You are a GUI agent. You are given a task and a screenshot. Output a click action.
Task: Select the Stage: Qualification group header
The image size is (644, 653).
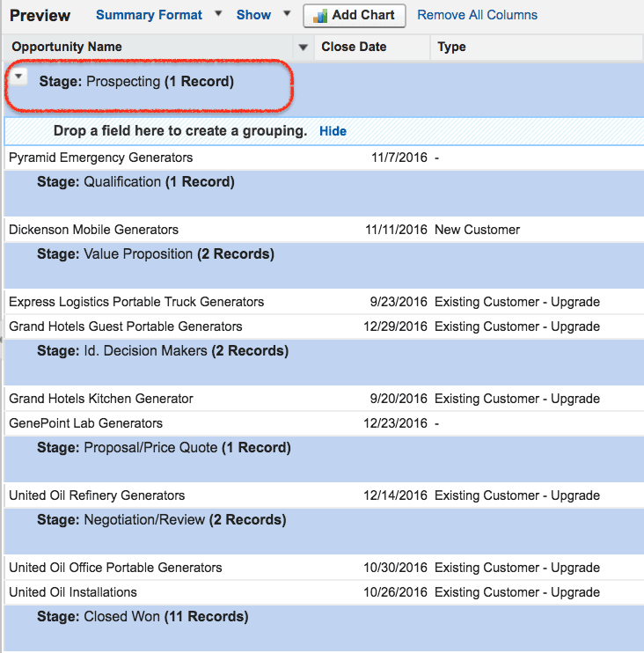click(x=135, y=182)
